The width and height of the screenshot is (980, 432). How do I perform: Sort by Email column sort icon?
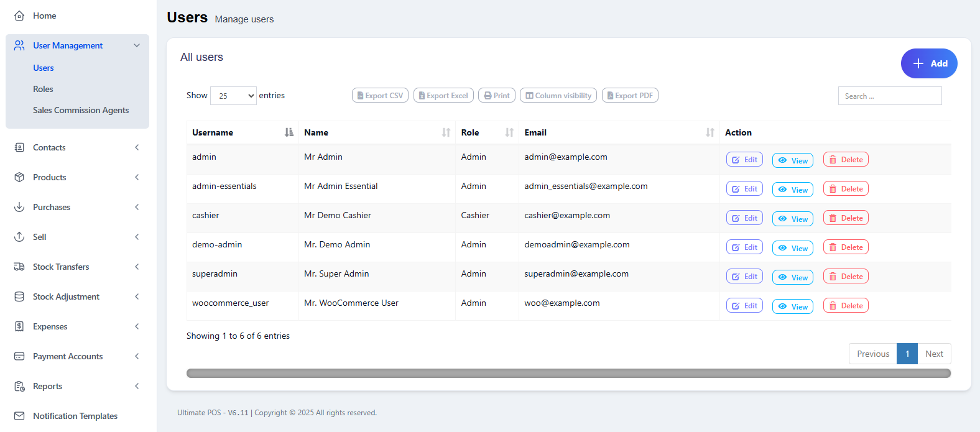pyautogui.click(x=710, y=132)
